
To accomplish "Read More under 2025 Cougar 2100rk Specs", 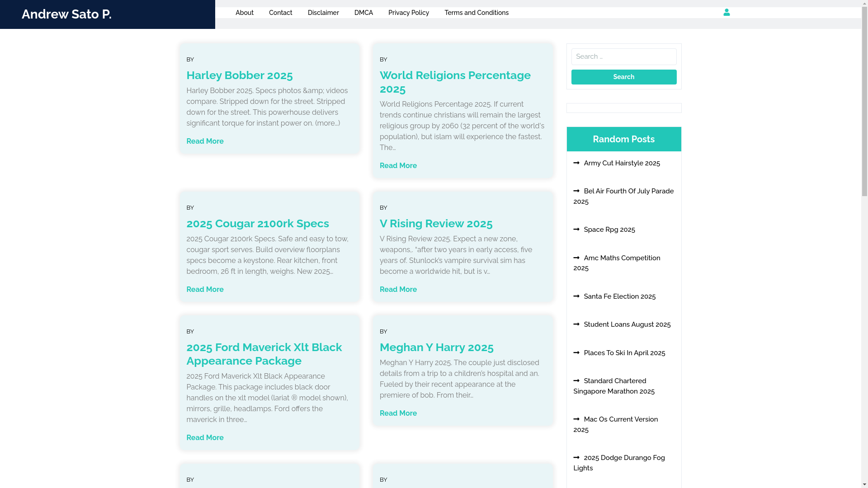I will coord(205,289).
